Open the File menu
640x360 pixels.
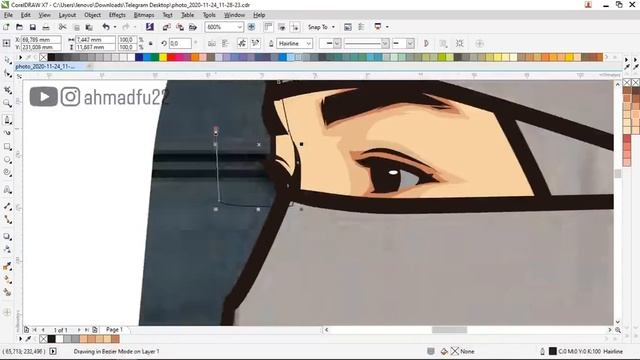pos(8,15)
